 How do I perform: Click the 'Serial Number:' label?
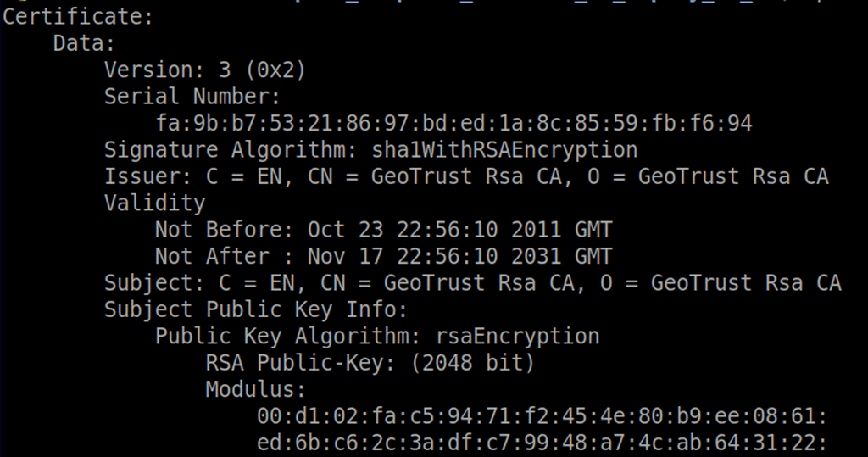click(192, 96)
